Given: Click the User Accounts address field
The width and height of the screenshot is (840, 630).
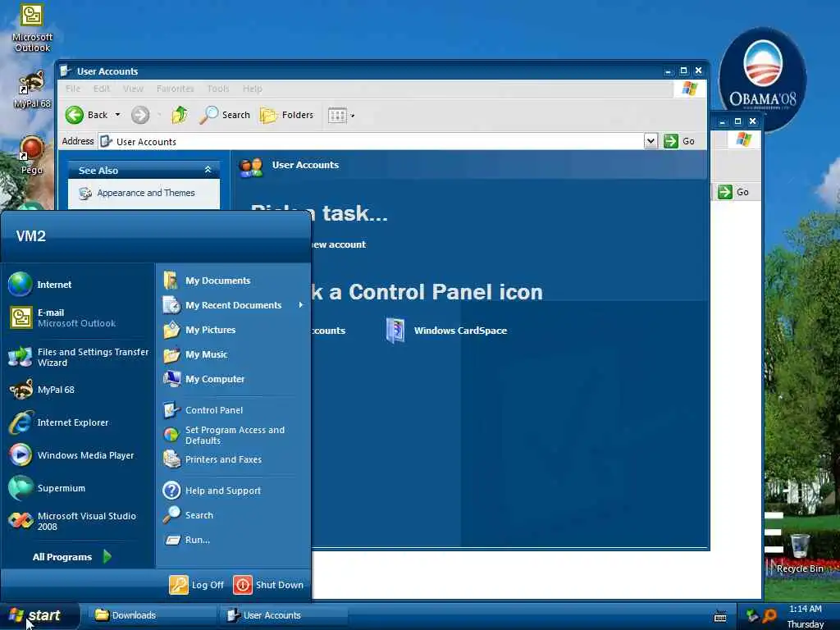Looking at the screenshot, I should click(x=372, y=141).
